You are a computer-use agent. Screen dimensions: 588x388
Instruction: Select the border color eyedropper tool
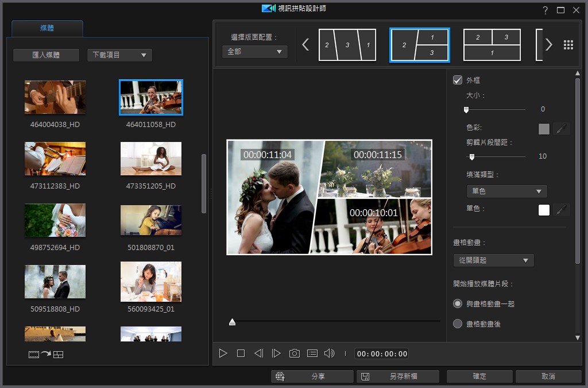[562, 128]
